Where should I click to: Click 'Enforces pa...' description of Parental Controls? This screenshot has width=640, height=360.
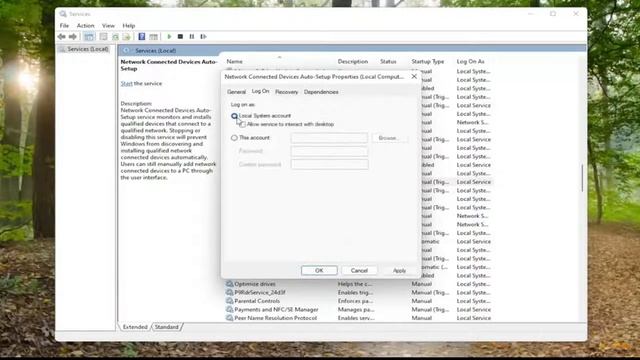355,301
